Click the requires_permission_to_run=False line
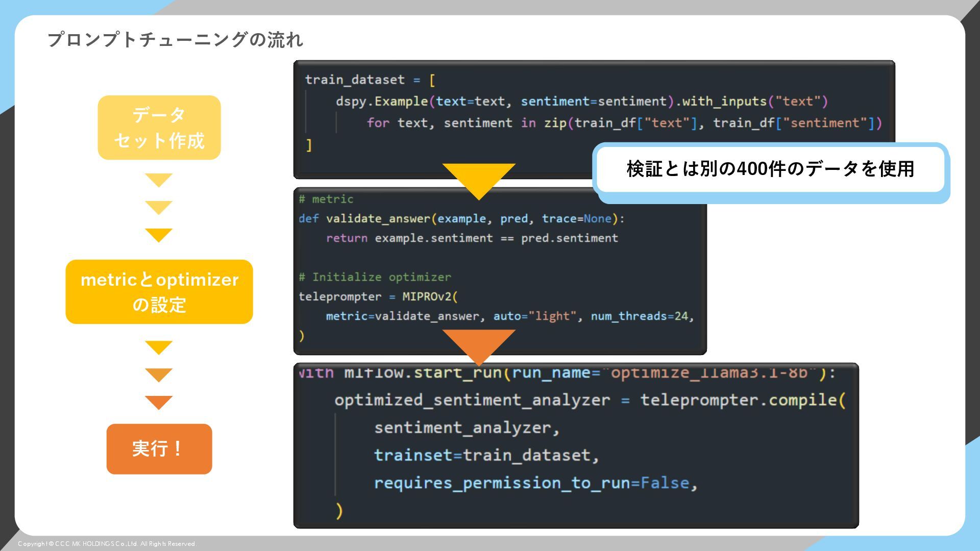The width and height of the screenshot is (980, 551). (x=535, y=483)
